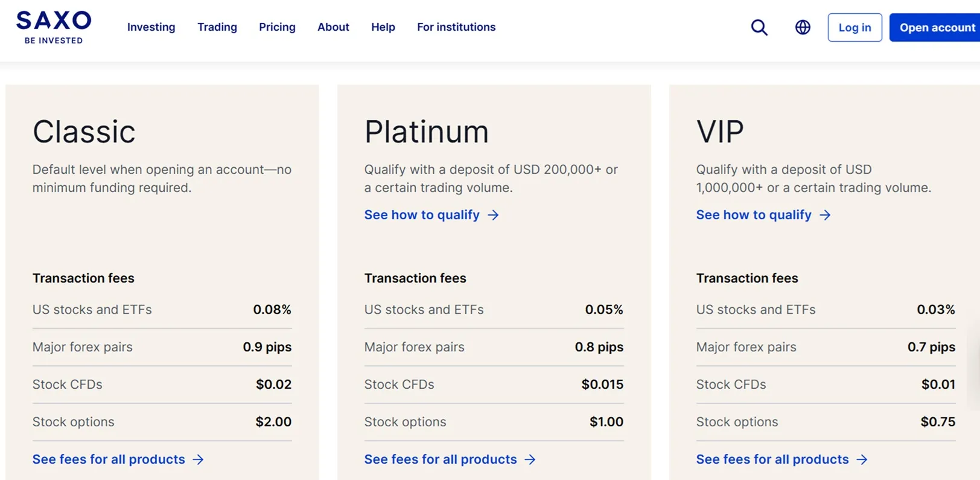Click VIP's Transaction fees heading
Viewport: 980px width, 480px height.
coord(747,278)
